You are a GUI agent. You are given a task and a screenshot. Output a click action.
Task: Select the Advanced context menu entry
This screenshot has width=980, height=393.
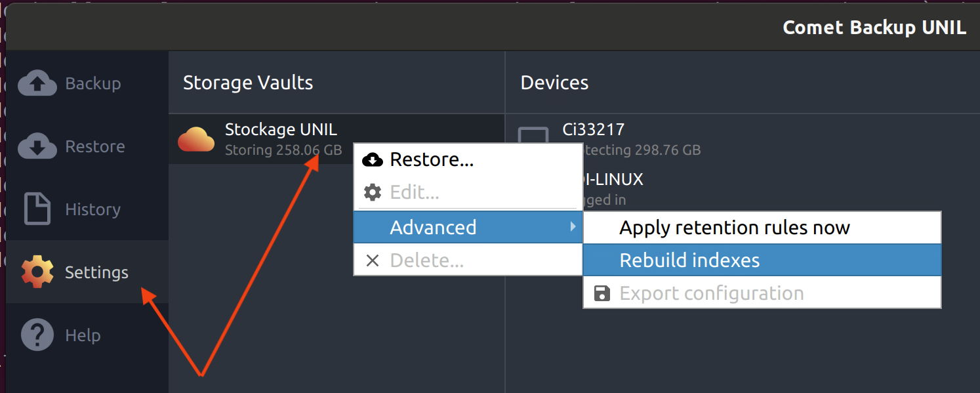tap(433, 228)
